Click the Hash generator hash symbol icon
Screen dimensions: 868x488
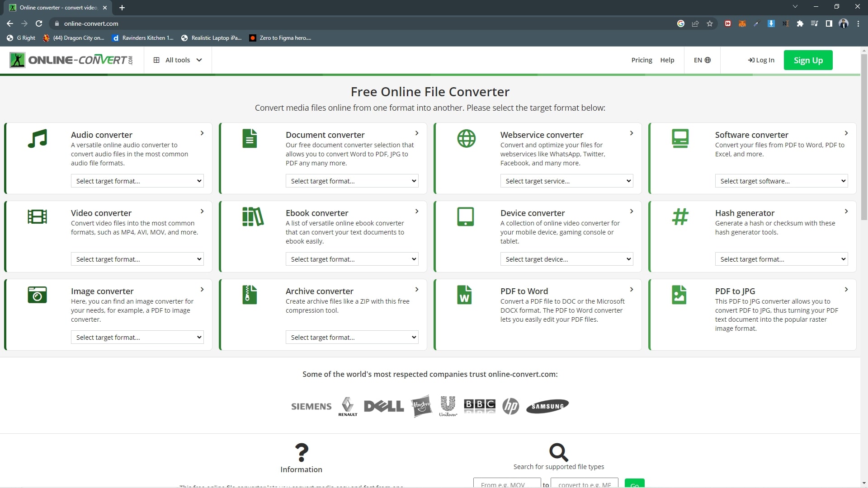pyautogui.click(x=680, y=217)
